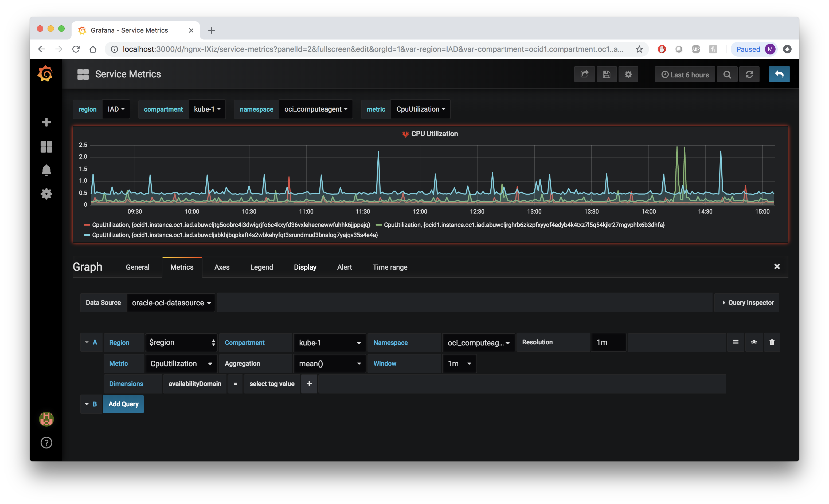829x504 pixels.
Task: Open dashboard settings gear icon
Action: tap(628, 74)
